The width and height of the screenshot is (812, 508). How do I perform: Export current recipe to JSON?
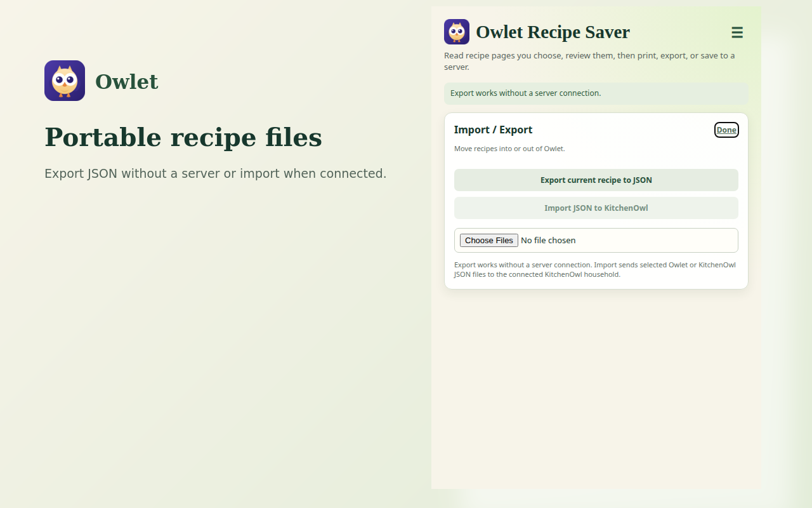click(596, 180)
